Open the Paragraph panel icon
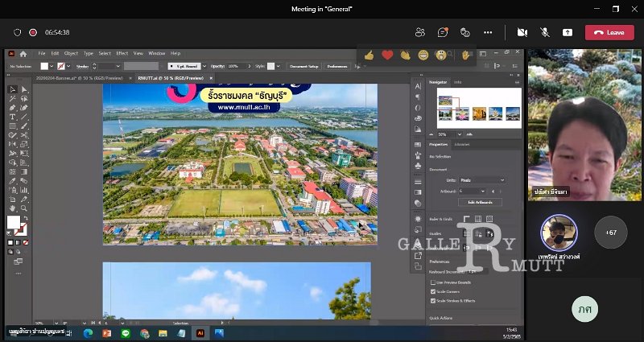The height and width of the screenshot is (342, 644). click(418, 97)
